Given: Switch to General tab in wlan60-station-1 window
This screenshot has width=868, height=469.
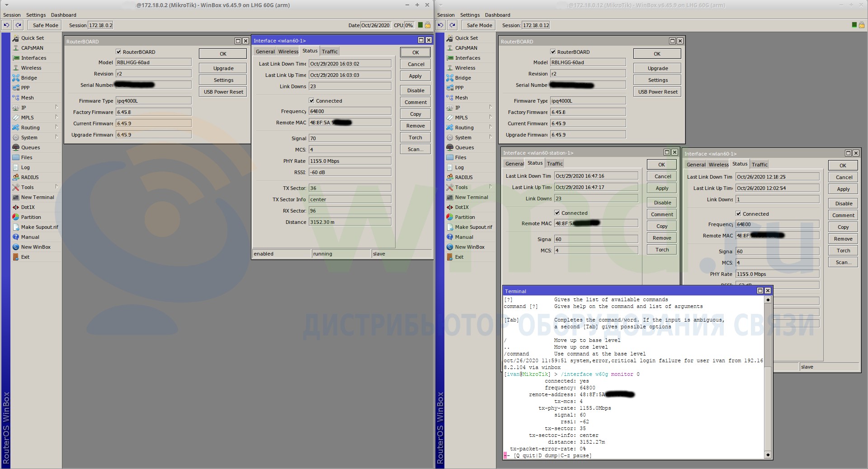Looking at the screenshot, I should tap(514, 164).
